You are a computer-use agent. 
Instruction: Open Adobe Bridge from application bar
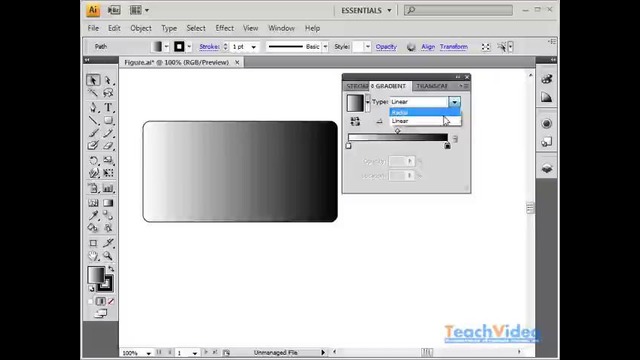[x=114, y=10]
